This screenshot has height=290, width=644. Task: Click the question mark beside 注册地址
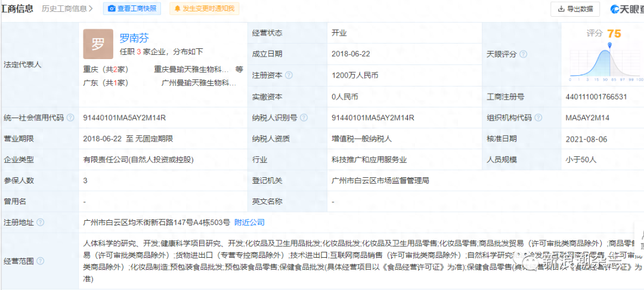click(41, 222)
